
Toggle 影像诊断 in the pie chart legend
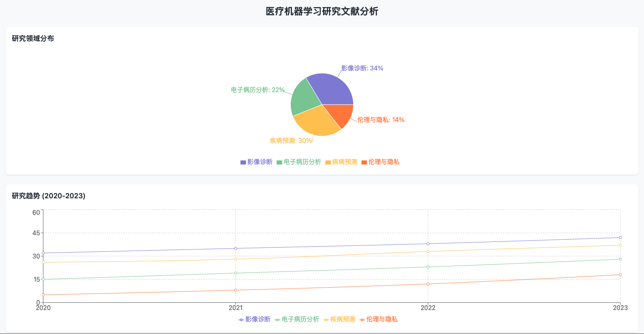point(257,162)
